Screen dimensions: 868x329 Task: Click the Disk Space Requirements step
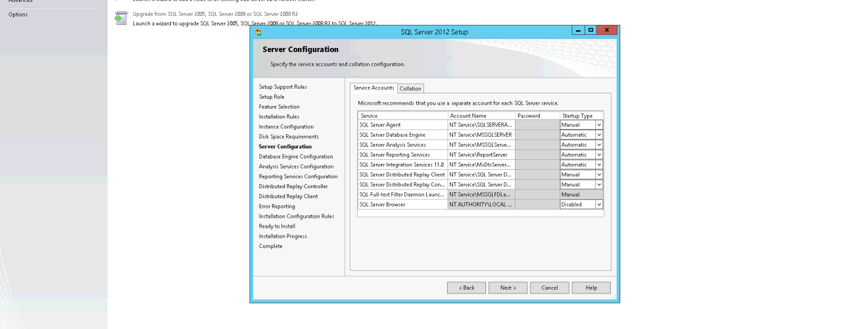289,136
